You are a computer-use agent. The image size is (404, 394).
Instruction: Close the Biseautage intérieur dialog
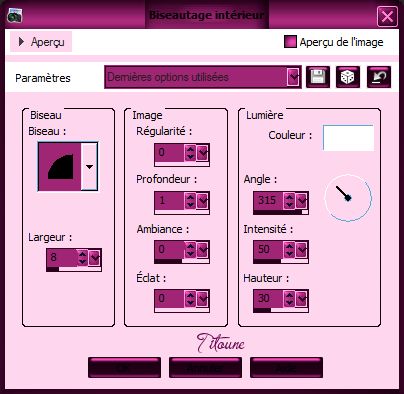click(x=387, y=16)
